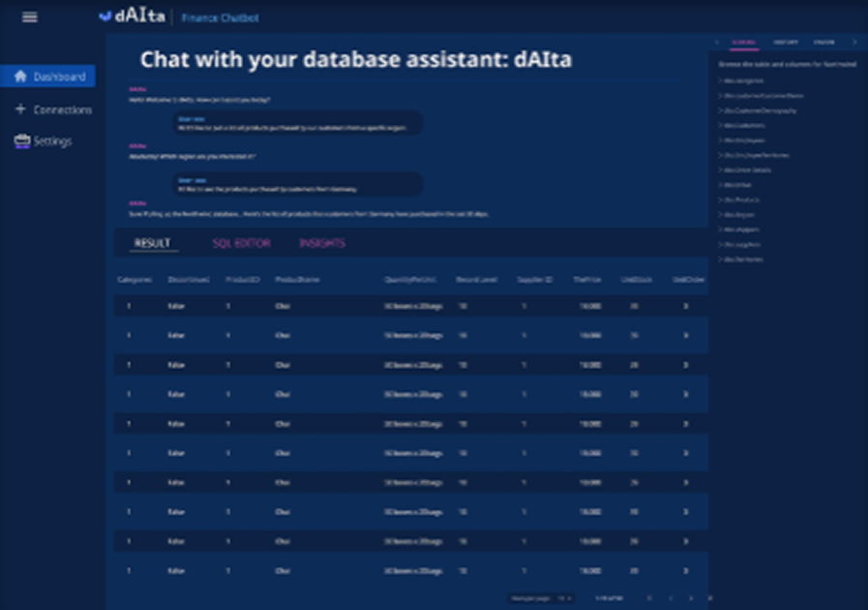Sort by the ProductName column header
This screenshot has height=610, width=868.
click(x=297, y=280)
